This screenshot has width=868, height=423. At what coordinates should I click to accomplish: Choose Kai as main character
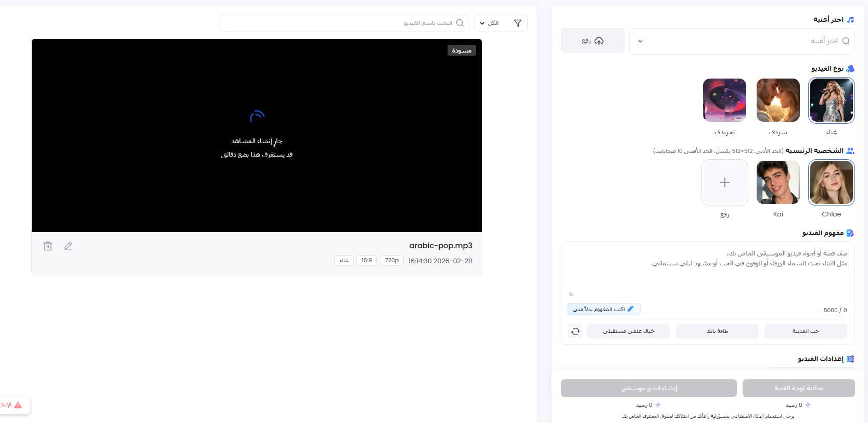[778, 183]
